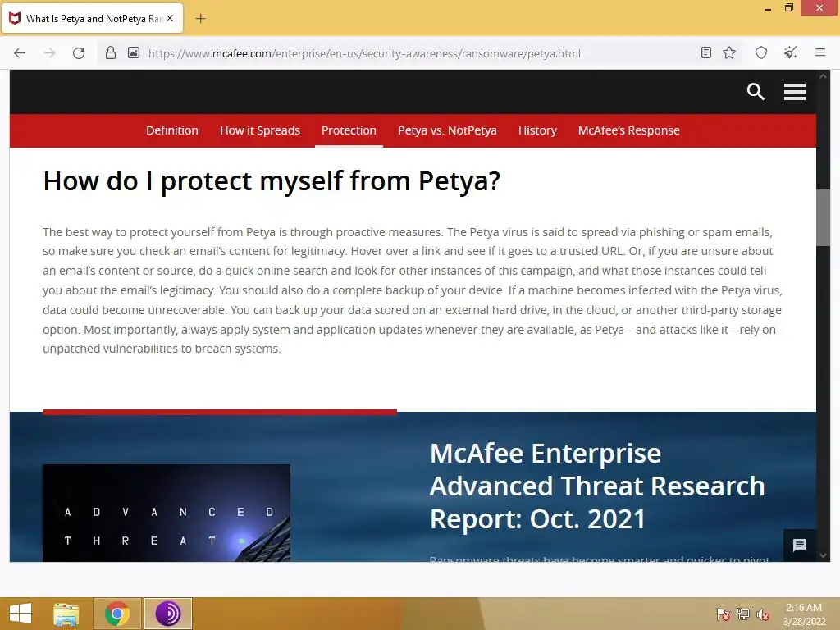Click the page vertical scrollbar thumb
The image size is (840, 630).
[823, 217]
